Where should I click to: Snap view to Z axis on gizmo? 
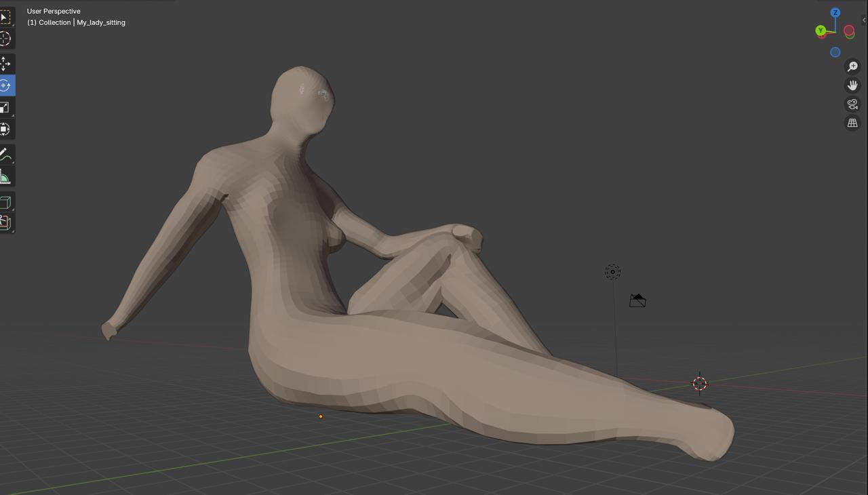(835, 13)
